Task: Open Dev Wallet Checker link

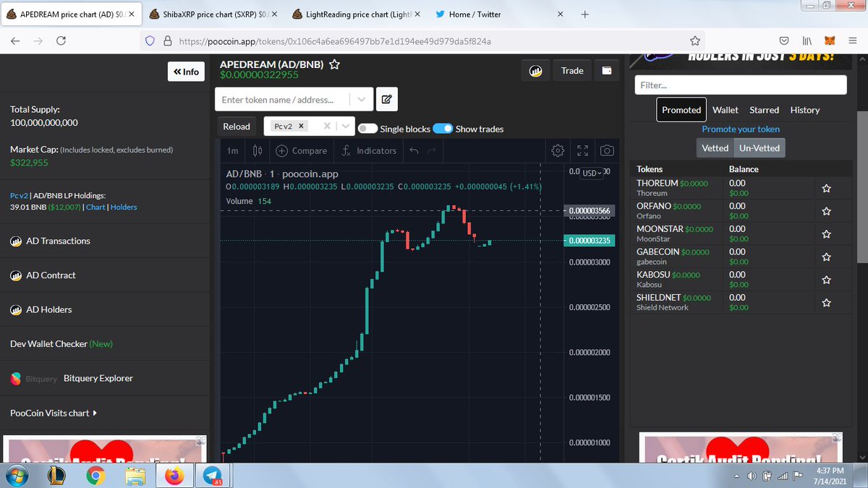Action: (61, 343)
